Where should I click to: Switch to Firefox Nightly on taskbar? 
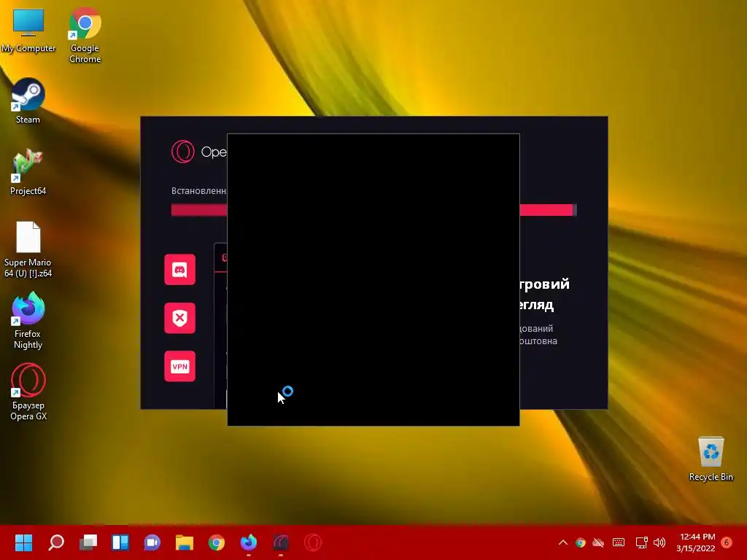(249, 542)
